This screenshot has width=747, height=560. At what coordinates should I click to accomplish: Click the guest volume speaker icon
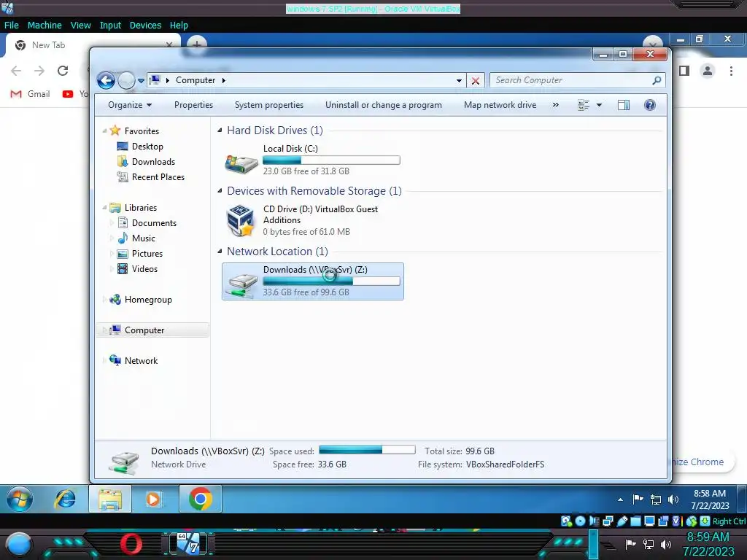(x=673, y=499)
